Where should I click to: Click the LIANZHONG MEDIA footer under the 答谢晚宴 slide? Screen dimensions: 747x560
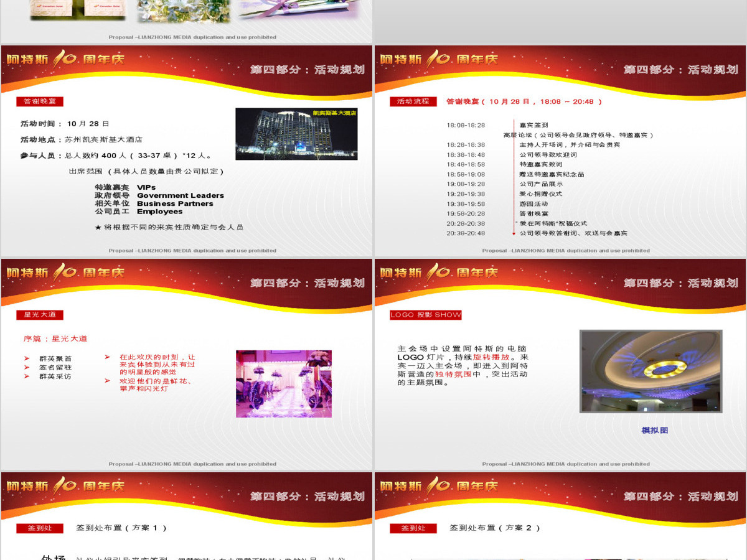pos(192,251)
